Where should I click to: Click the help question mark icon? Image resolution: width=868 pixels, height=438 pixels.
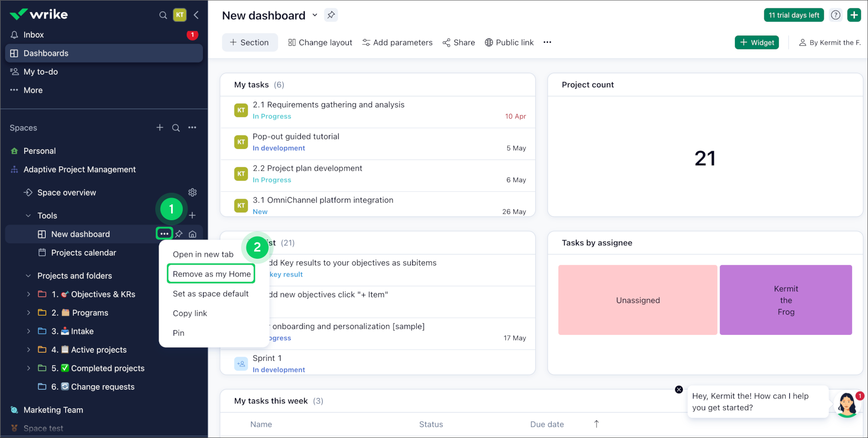tap(836, 15)
